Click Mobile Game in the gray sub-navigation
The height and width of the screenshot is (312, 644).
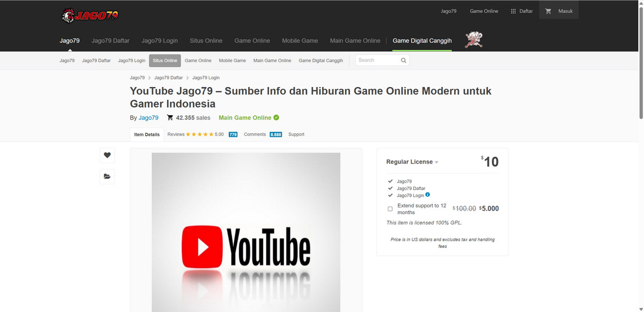[232, 61]
